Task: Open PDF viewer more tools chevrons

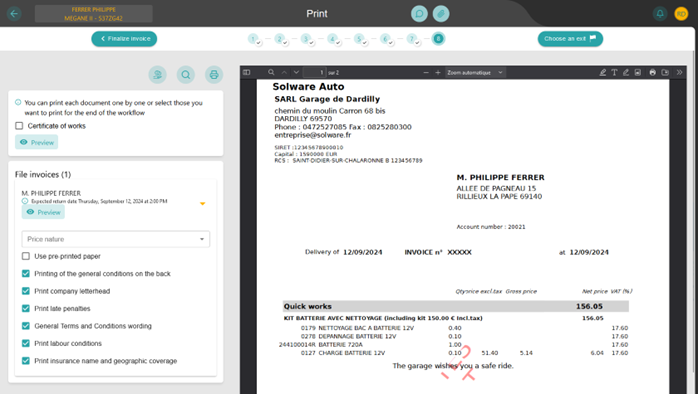Action: [x=679, y=73]
